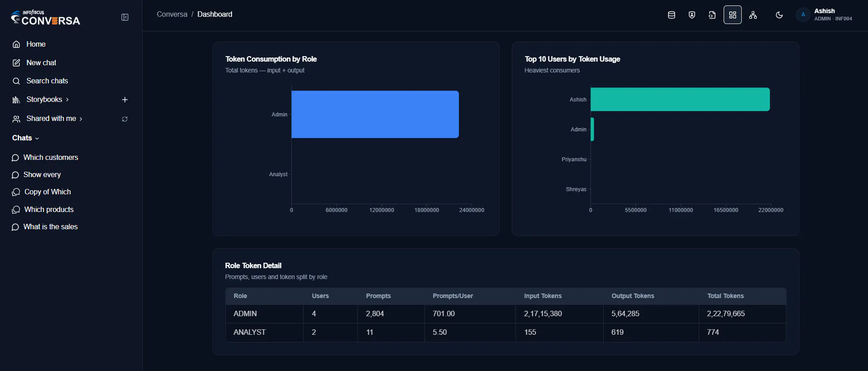The height and width of the screenshot is (371, 868).
Task: Click chat icon beside Copy of Which
Action: (x=16, y=192)
